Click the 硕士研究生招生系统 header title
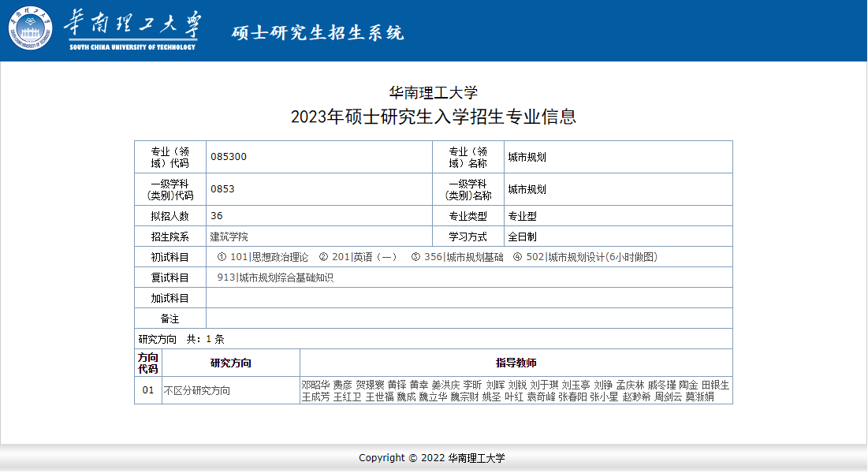 point(318,32)
